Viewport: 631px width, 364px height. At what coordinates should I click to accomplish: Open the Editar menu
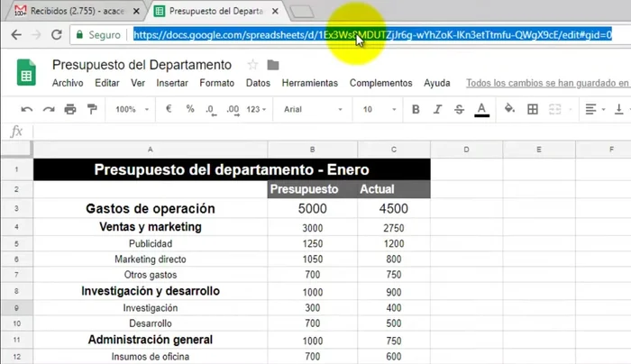pos(107,83)
